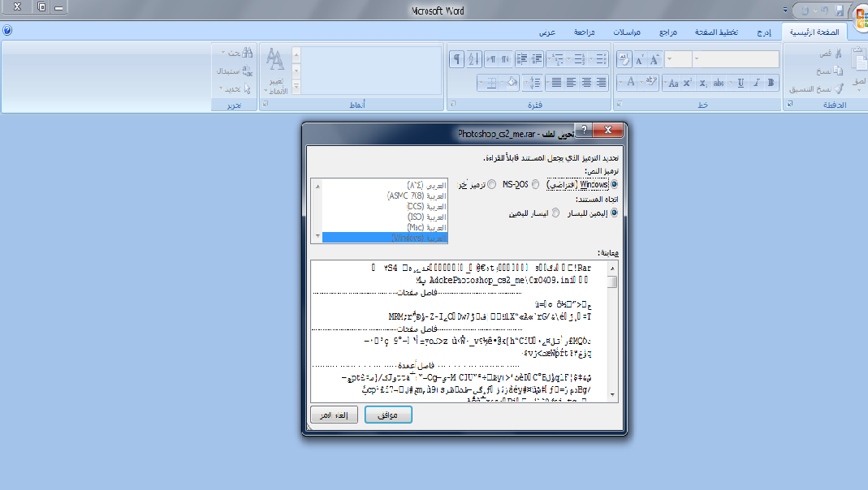Image resolution: width=868 pixels, height=490 pixels.
Task: Center the paragraph text
Action: [586, 83]
